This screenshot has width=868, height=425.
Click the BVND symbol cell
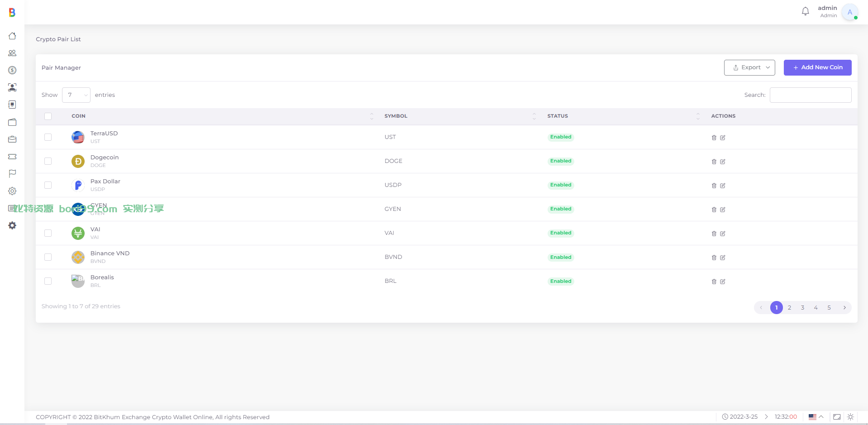(393, 257)
